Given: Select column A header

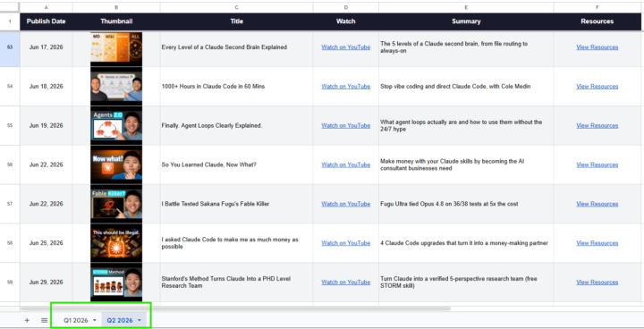Looking at the screenshot, I should [x=46, y=7].
